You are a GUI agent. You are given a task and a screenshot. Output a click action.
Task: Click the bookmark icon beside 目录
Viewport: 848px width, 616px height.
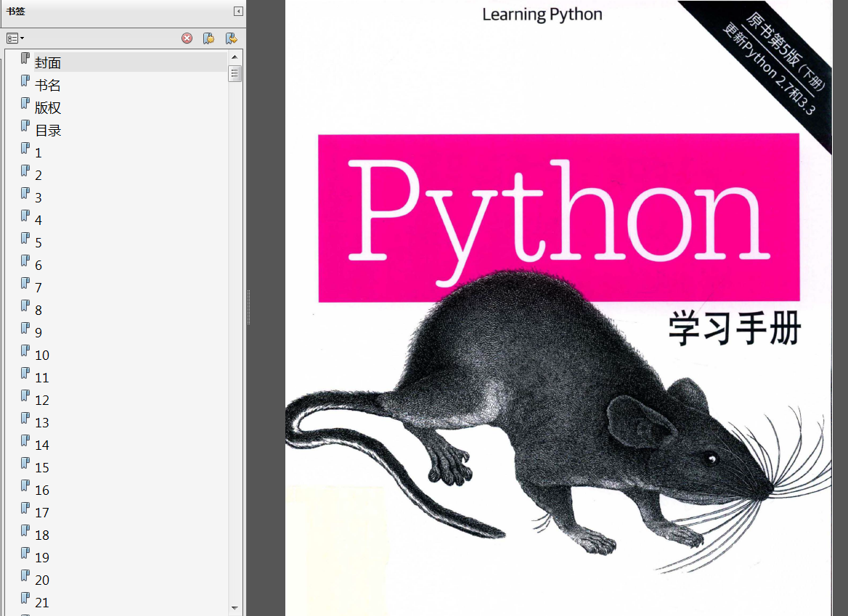tap(25, 126)
